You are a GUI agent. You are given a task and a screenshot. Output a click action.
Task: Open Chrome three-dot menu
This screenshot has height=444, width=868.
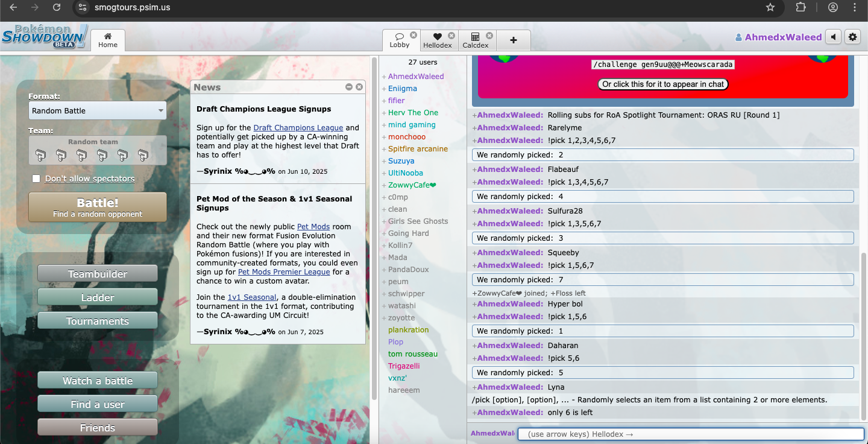pyautogui.click(x=855, y=7)
